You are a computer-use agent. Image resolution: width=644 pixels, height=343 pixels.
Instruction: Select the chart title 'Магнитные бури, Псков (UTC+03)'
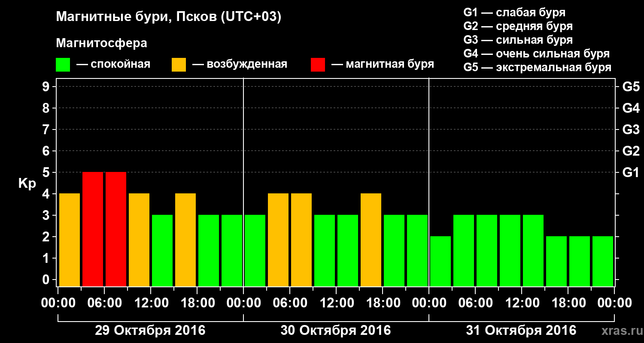click(169, 17)
